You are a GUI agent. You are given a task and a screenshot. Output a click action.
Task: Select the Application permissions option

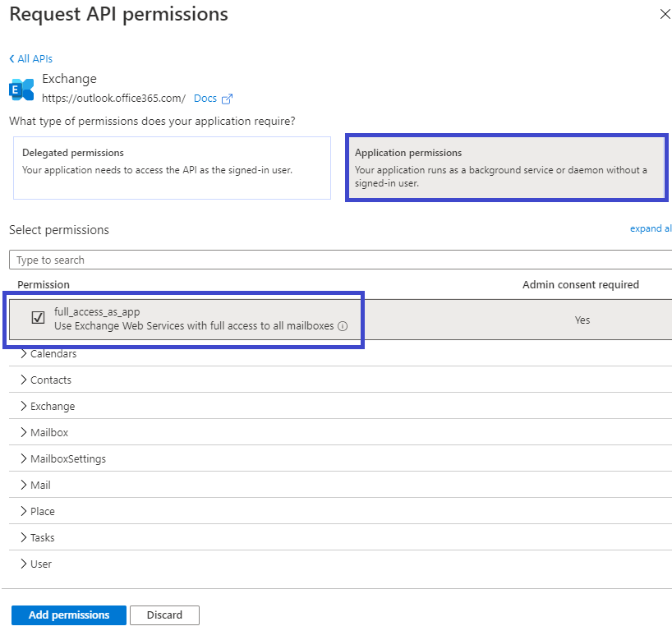tap(506, 168)
